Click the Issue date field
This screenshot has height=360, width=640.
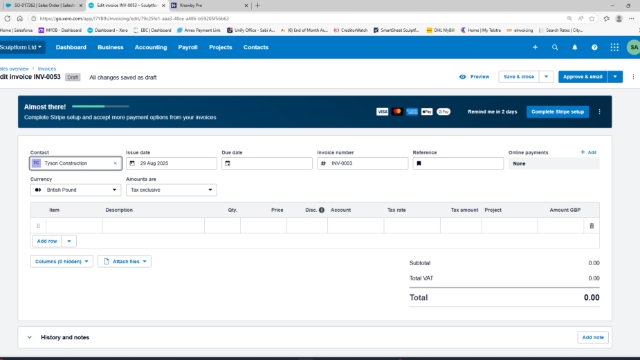(x=171, y=163)
